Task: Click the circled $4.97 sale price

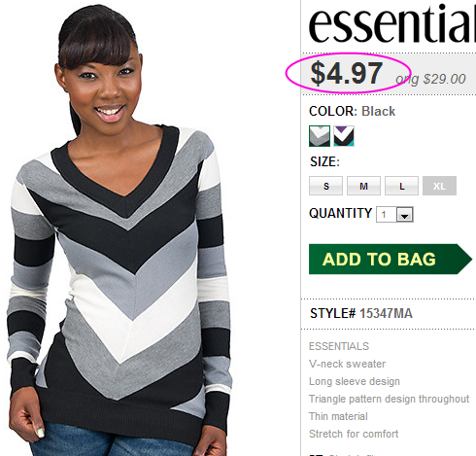Action: pyautogui.click(x=347, y=73)
